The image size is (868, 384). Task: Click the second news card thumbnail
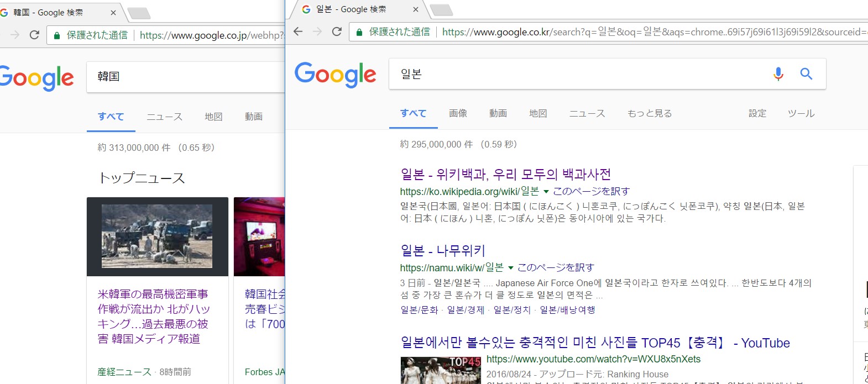(x=259, y=236)
